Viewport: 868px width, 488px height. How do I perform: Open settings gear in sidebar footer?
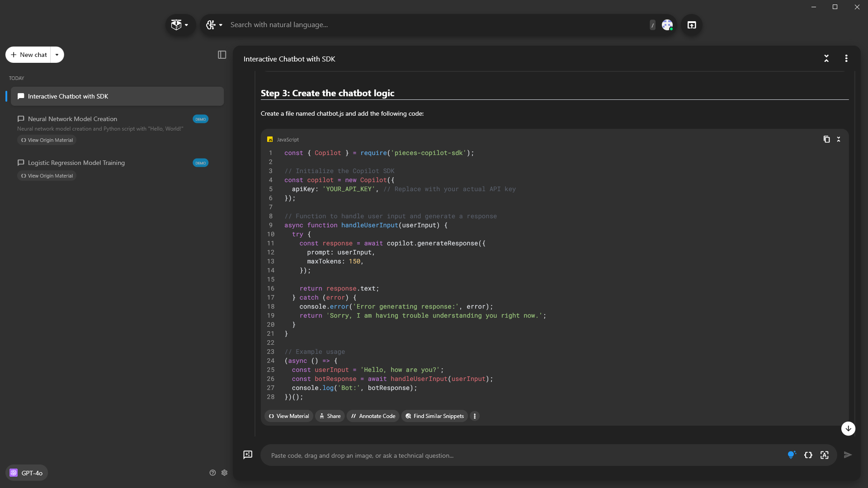(224, 473)
